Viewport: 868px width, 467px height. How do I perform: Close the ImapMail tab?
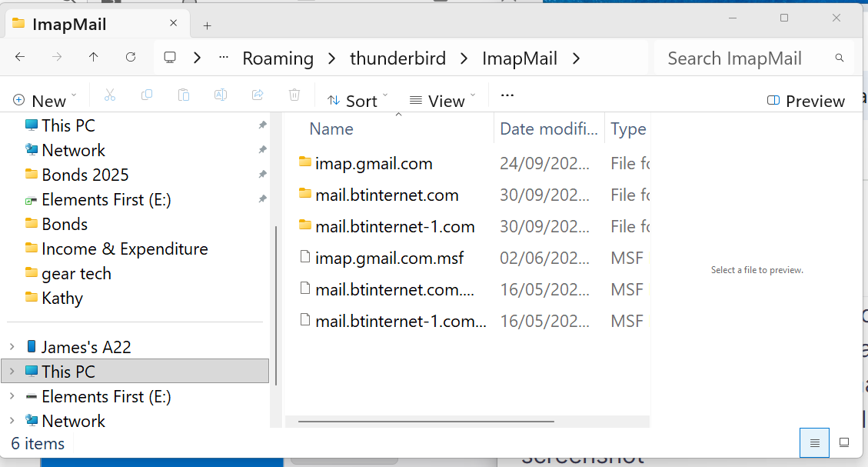(173, 23)
